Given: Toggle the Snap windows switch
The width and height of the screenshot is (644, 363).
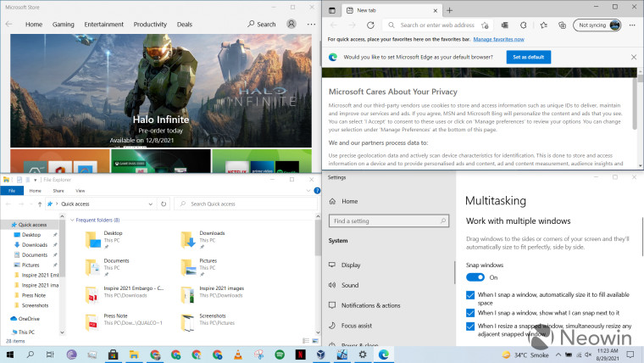Looking at the screenshot, I should pos(475,277).
